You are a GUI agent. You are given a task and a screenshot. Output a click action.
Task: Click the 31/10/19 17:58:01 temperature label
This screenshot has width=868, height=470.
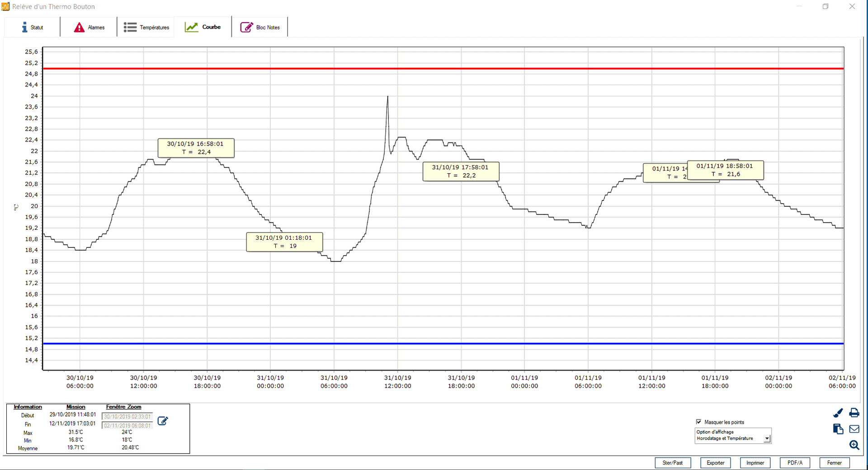click(x=460, y=171)
